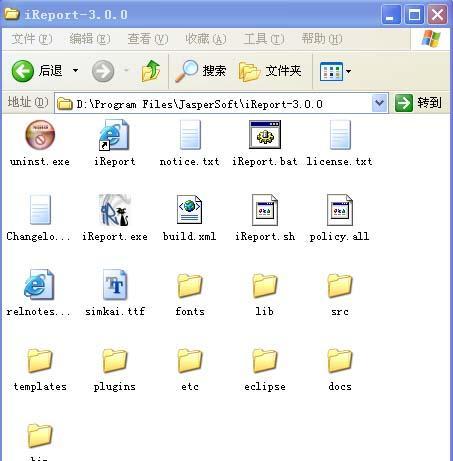Image resolution: width=453 pixels, height=461 pixels.
Task: Open the Views button dropdown
Action: [x=348, y=71]
